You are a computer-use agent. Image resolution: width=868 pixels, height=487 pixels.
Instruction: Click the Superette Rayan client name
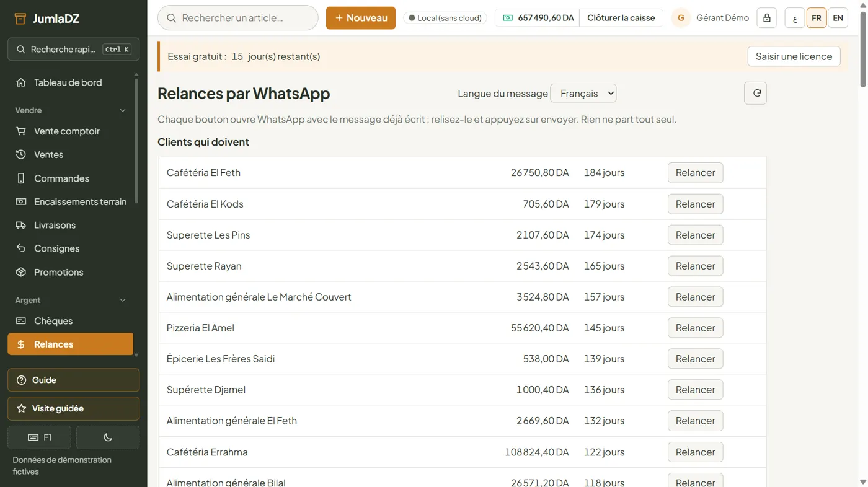pos(204,266)
